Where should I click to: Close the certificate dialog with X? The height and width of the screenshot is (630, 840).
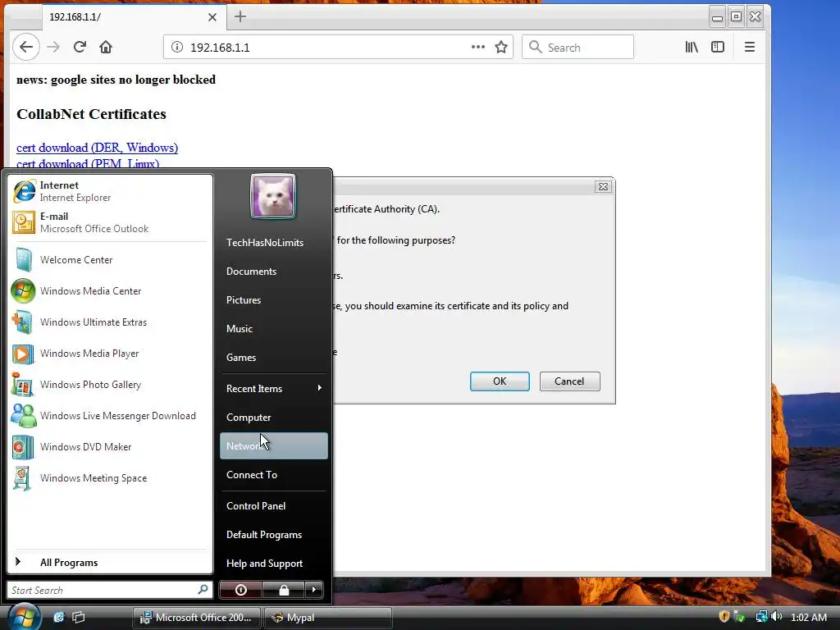603,186
